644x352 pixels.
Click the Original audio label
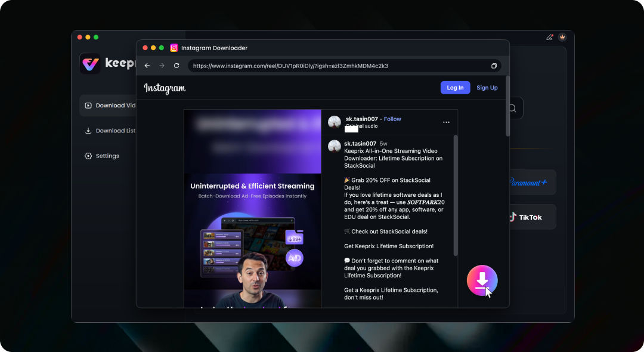pos(361,126)
